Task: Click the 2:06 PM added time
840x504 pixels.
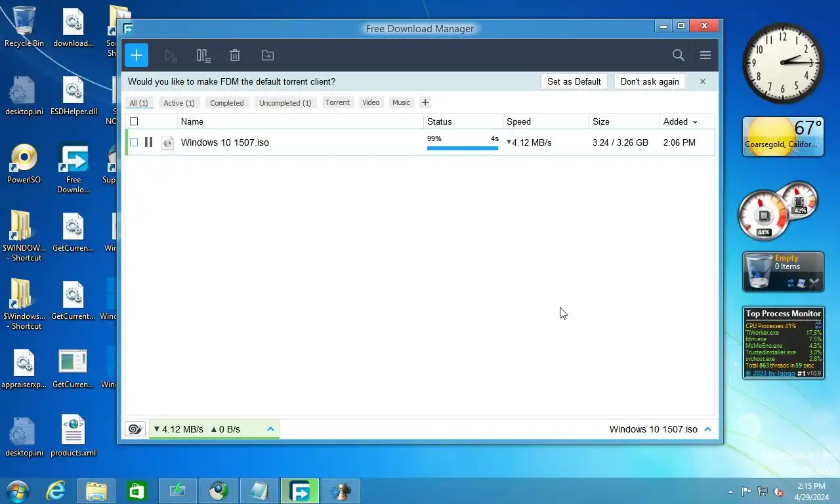Action: [x=679, y=142]
